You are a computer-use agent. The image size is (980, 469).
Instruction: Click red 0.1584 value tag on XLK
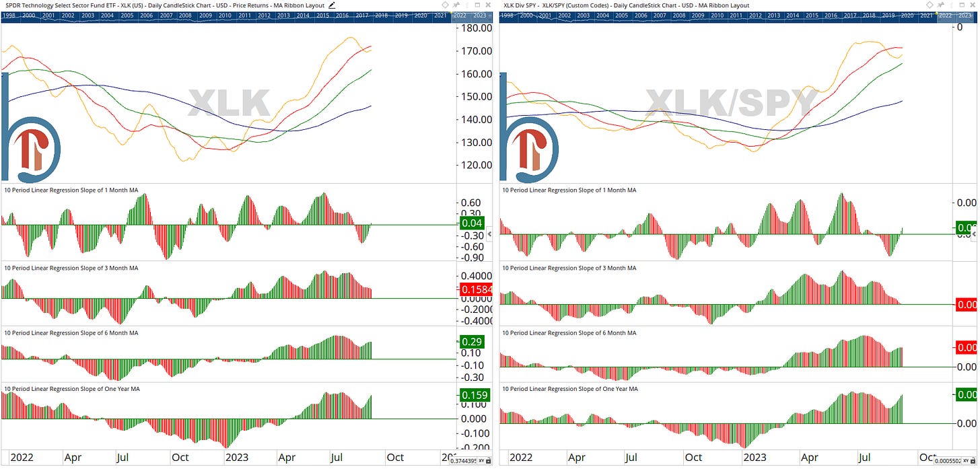coord(475,289)
